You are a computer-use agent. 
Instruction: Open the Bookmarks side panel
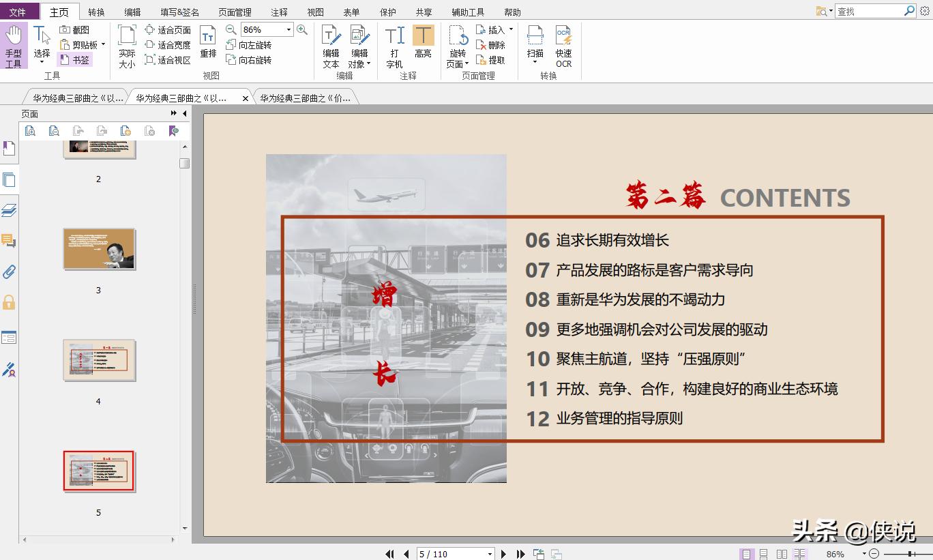[9, 149]
